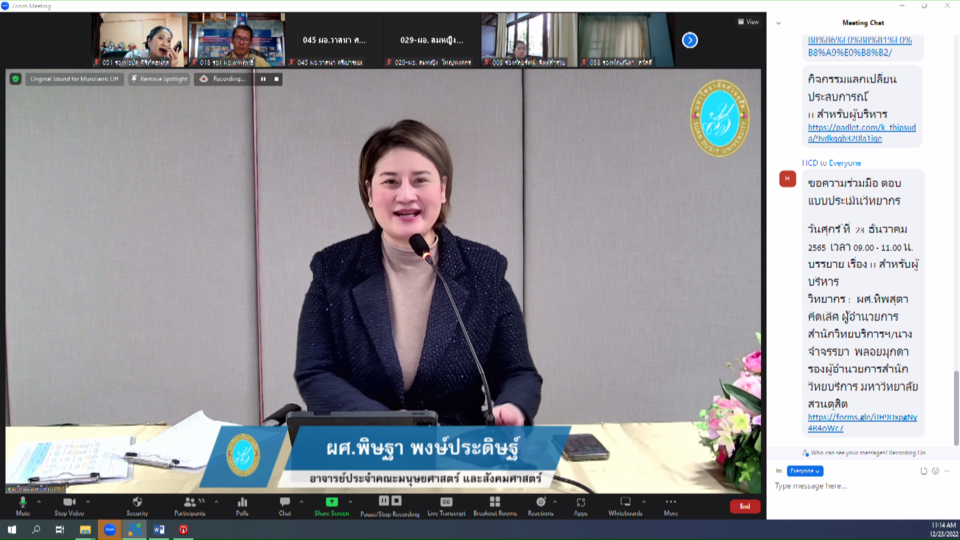Click the red End meeting button
The width and height of the screenshot is (960, 540).
(744, 506)
